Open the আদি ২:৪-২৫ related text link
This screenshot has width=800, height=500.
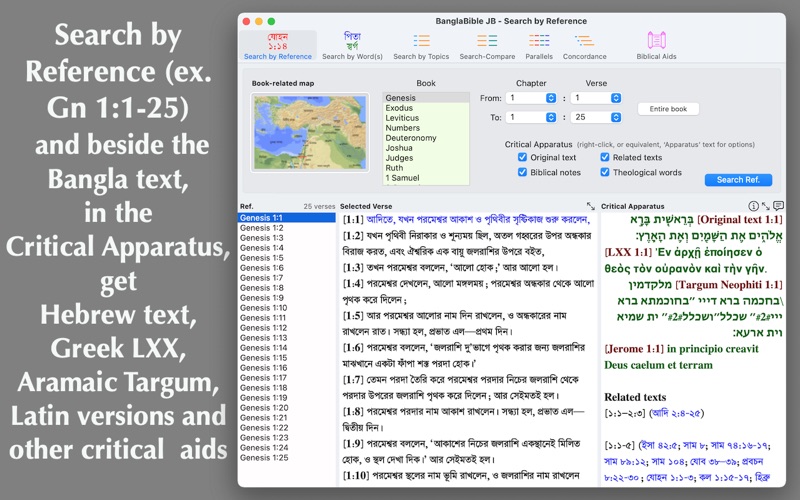coord(676,413)
